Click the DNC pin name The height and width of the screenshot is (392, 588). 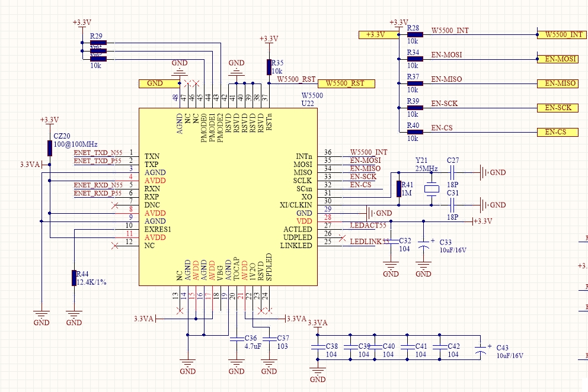pyautogui.click(x=152, y=205)
